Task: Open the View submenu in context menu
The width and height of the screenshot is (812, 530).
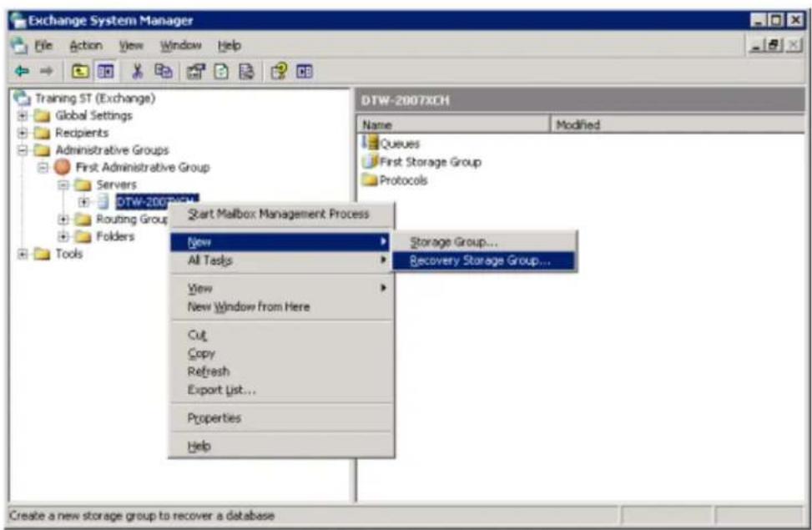Action: (x=282, y=288)
